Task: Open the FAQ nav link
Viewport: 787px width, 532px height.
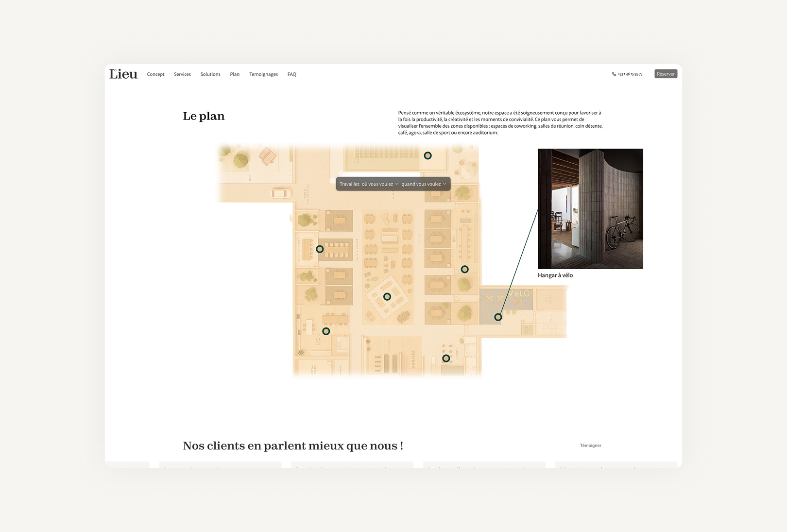Action: click(x=291, y=74)
